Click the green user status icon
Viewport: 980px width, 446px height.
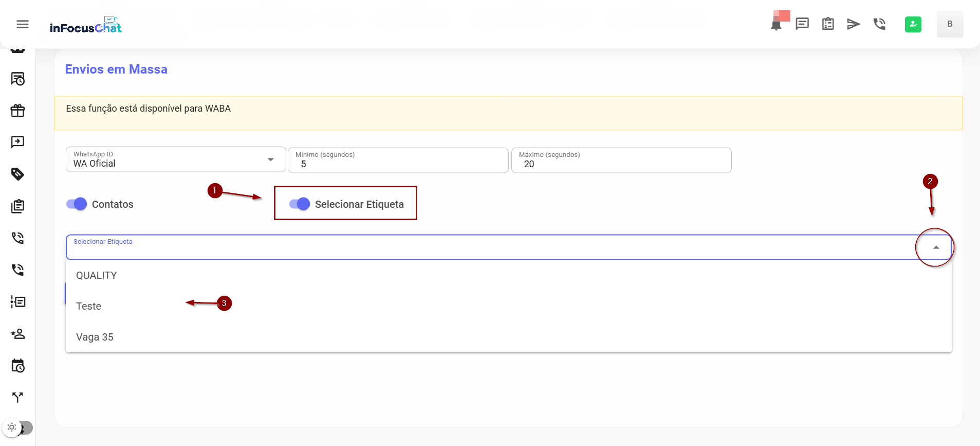913,24
